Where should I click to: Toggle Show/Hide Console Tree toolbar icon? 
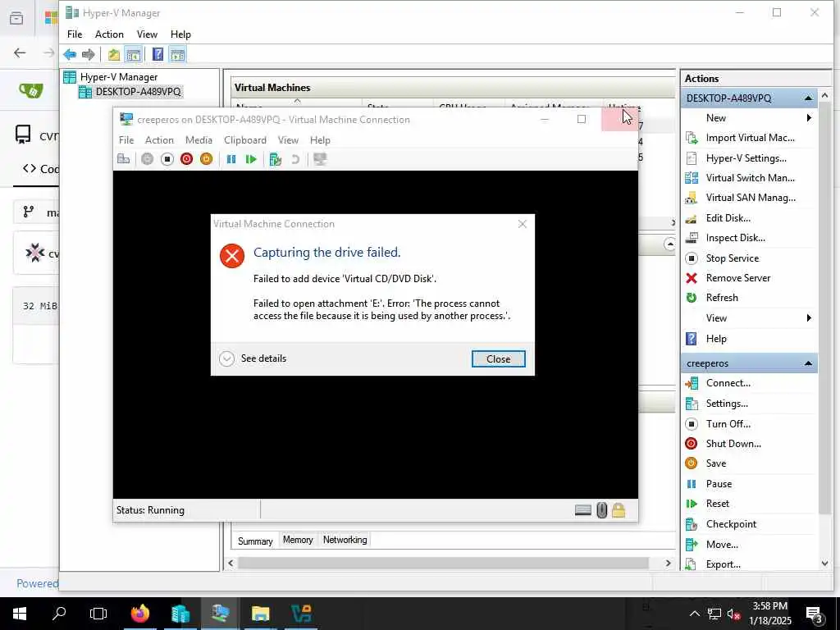(134, 54)
